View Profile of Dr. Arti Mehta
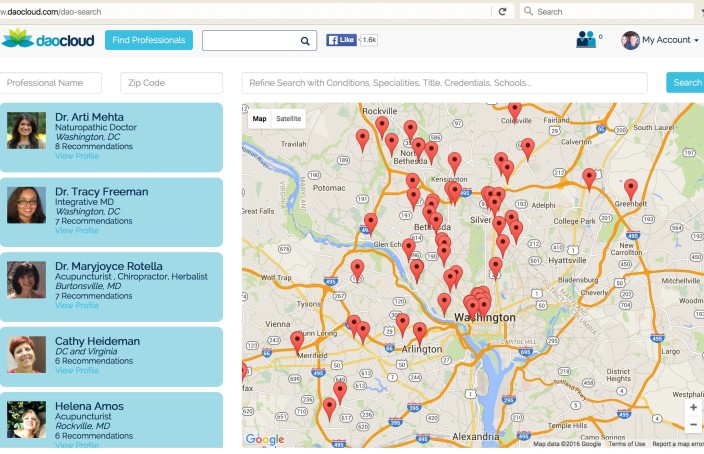 click(77, 156)
